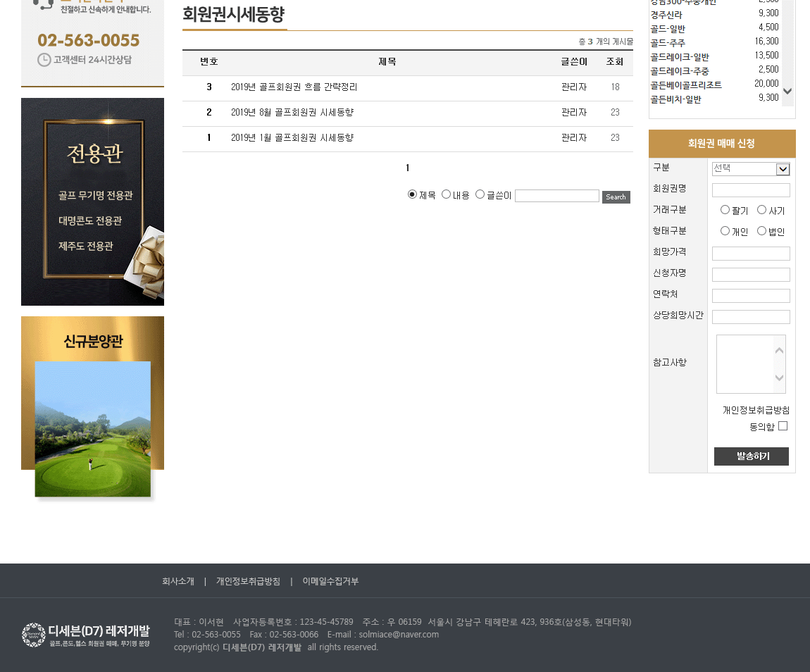Select 법인 as the form type
This screenshot has width=810, height=672.
[x=761, y=231]
